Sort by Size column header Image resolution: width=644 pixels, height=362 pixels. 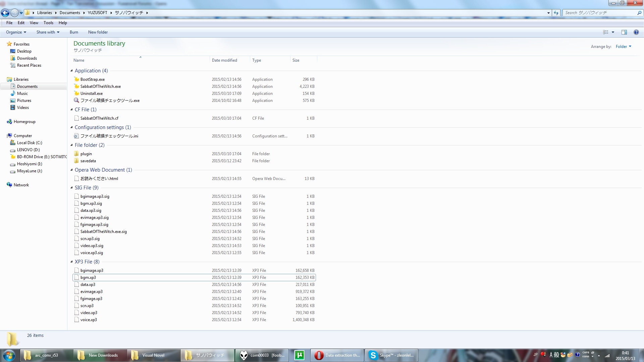point(304,60)
